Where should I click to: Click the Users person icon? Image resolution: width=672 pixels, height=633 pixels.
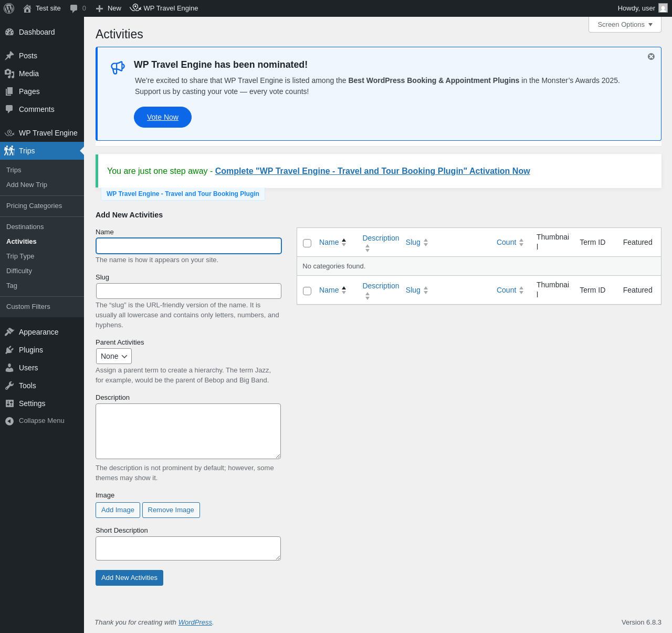(x=9, y=368)
